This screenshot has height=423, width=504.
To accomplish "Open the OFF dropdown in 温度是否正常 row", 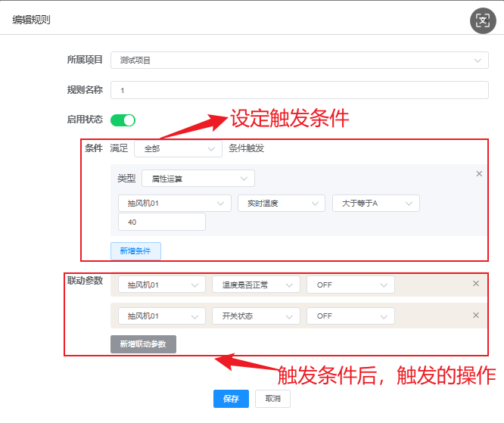I will coord(350,285).
